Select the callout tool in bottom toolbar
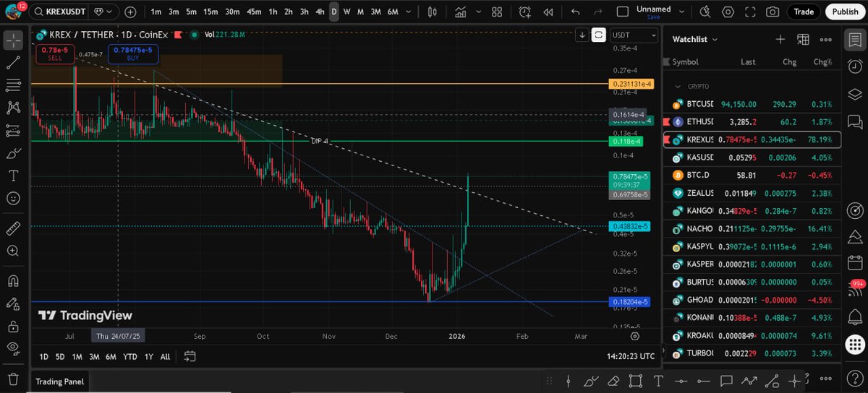Screen dimensions: 868x393 pyautogui.click(x=726, y=381)
